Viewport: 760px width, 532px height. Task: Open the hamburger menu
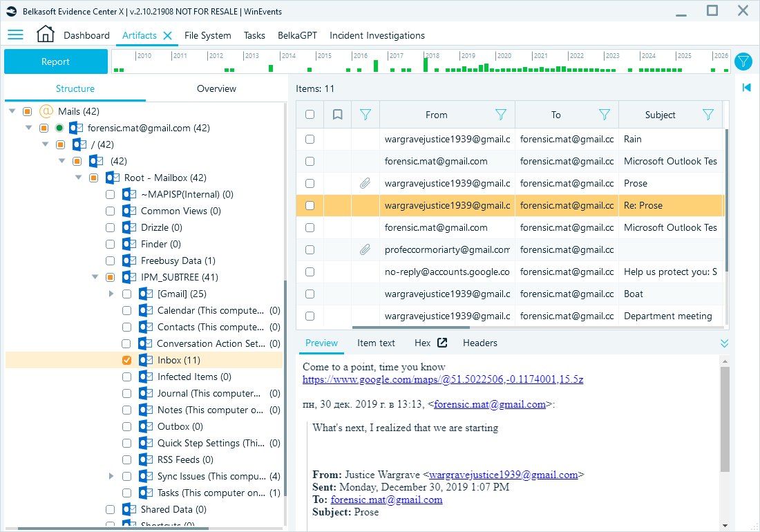[x=15, y=35]
